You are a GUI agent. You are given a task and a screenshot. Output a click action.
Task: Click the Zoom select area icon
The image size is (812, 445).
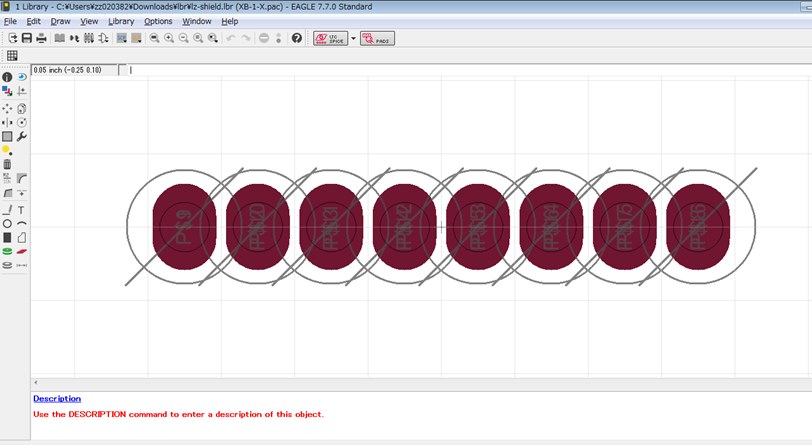pos(213,38)
